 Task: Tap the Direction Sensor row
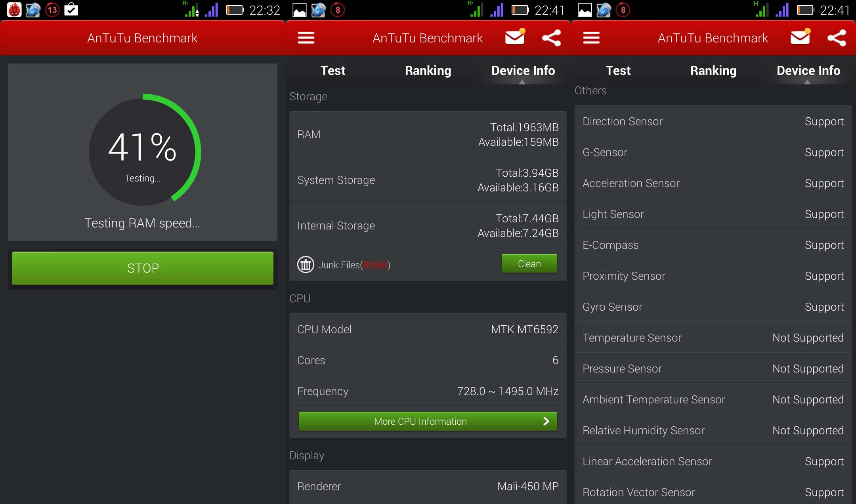pyautogui.click(x=713, y=121)
